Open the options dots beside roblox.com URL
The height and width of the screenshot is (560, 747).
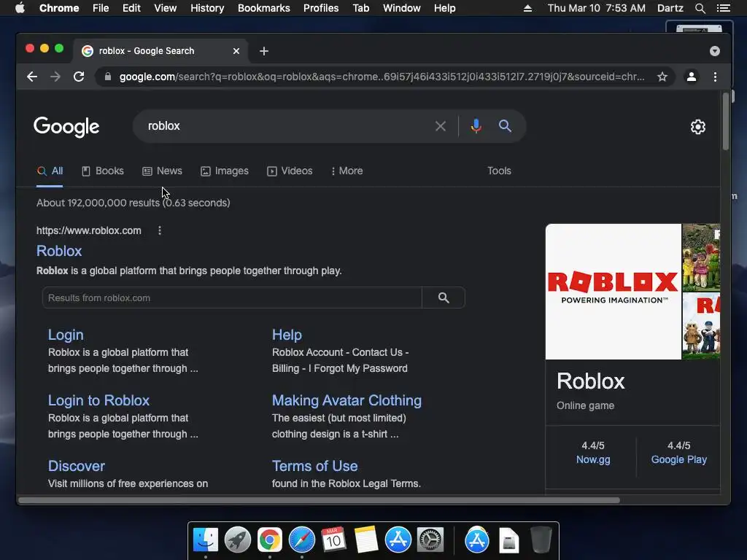[x=160, y=230]
